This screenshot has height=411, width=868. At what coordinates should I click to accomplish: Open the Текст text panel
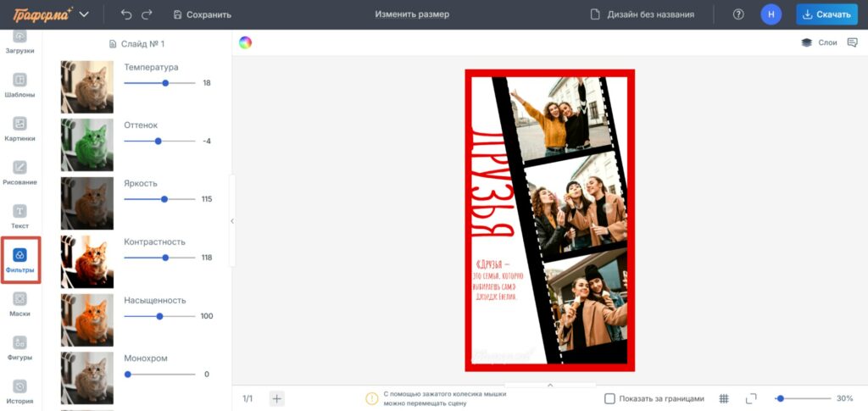(x=20, y=217)
